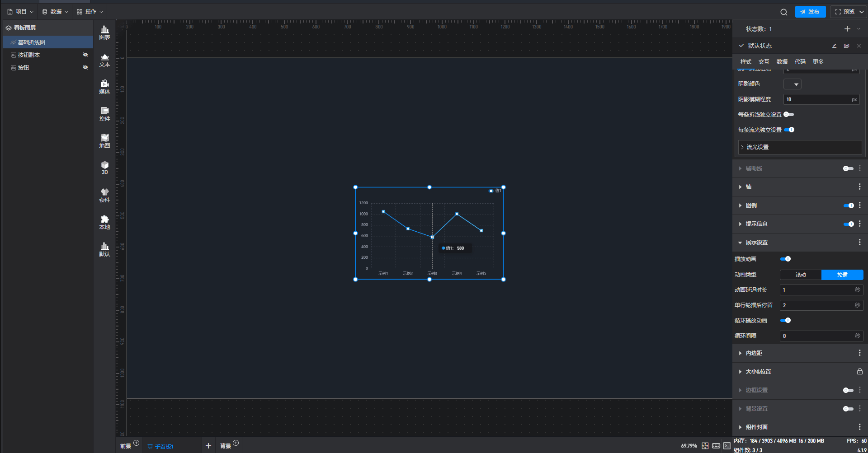Image resolution: width=868 pixels, height=453 pixels.
Task: Open the 阴影颜色 color picker
Action: coord(792,84)
